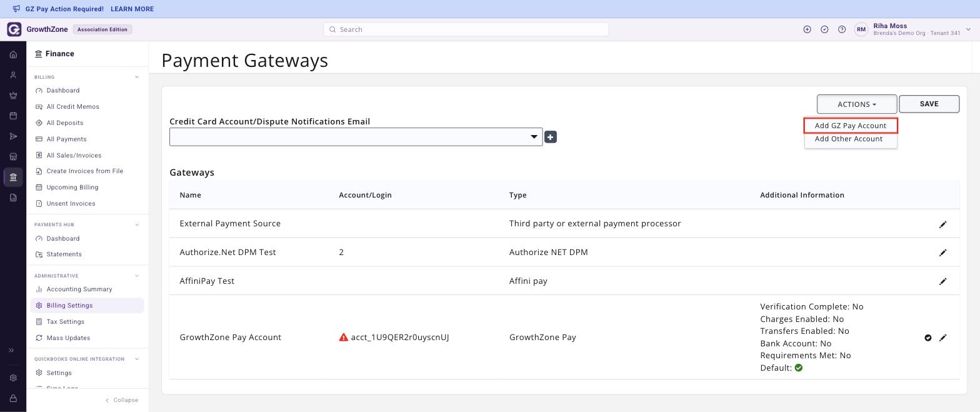The image size is (980, 412).
Task: Edit the AffiniPay Test gateway
Action: tap(943, 281)
